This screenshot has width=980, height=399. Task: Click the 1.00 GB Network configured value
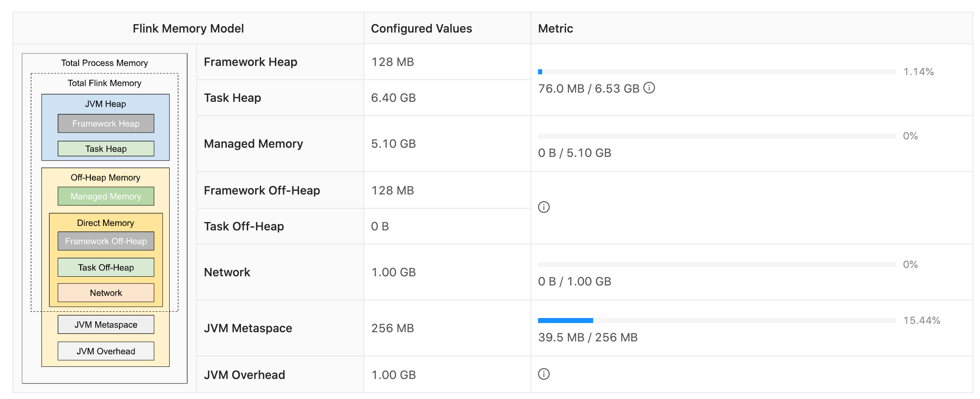coord(393,272)
